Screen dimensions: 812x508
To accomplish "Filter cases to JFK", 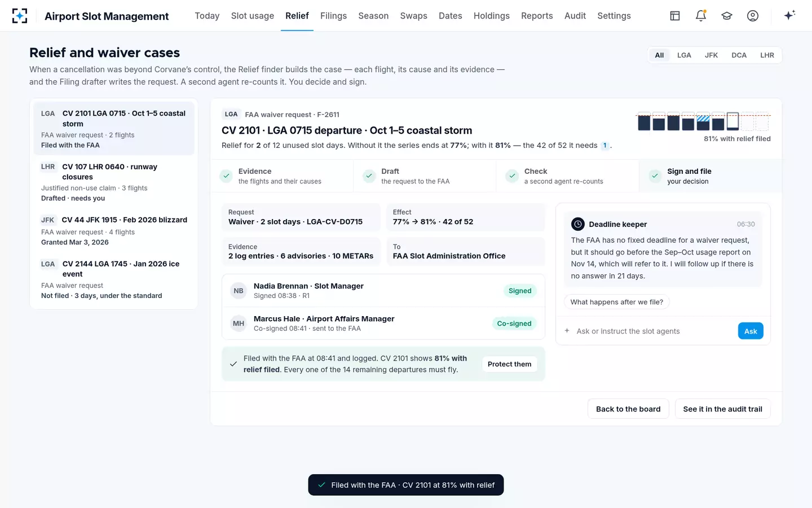I will click(x=711, y=55).
